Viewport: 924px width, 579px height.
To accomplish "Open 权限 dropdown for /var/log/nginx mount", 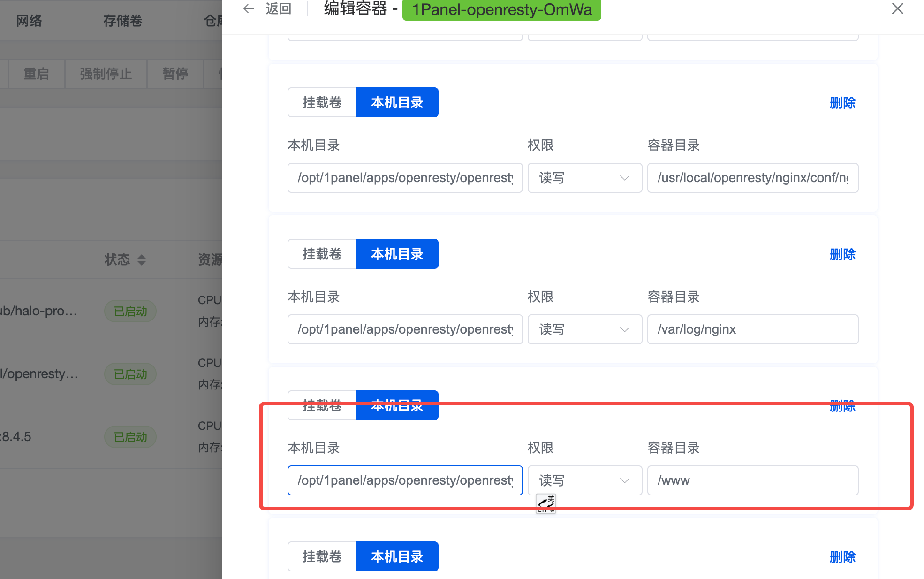I will [x=585, y=329].
